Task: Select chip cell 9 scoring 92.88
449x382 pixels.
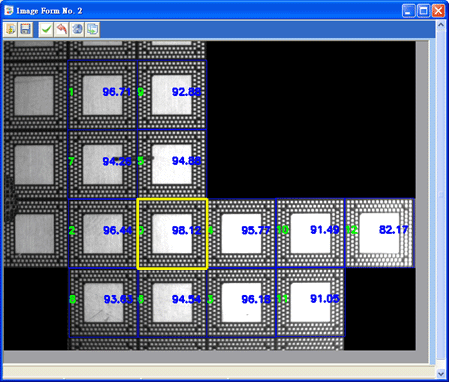Action: [x=172, y=95]
